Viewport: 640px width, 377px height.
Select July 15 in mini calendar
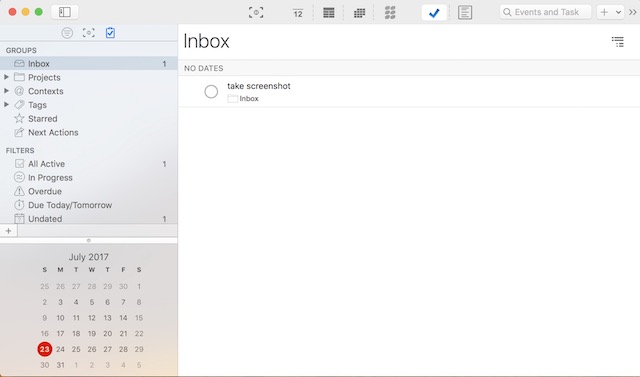139,318
